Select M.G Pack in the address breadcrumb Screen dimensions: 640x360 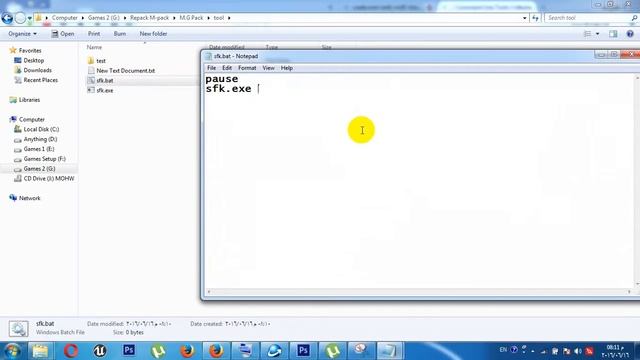pos(191,18)
